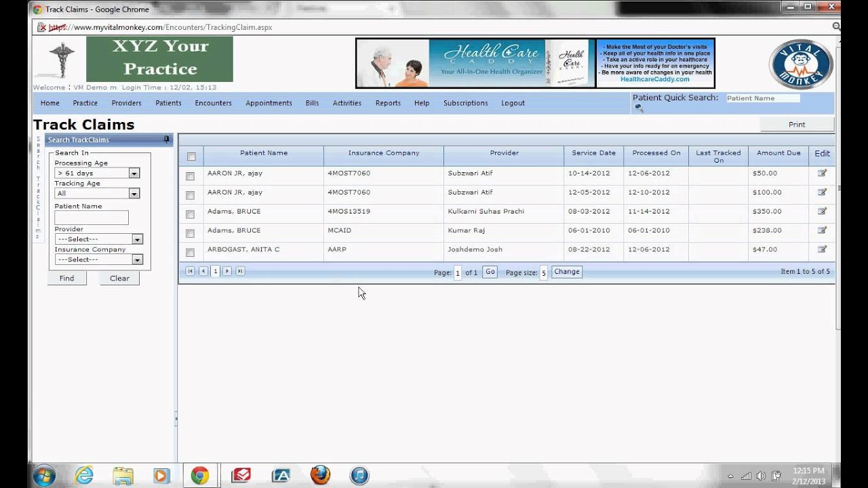Open Windows Explorer folder from taskbar
Image resolution: width=868 pixels, height=488 pixels.
(x=123, y=475)
